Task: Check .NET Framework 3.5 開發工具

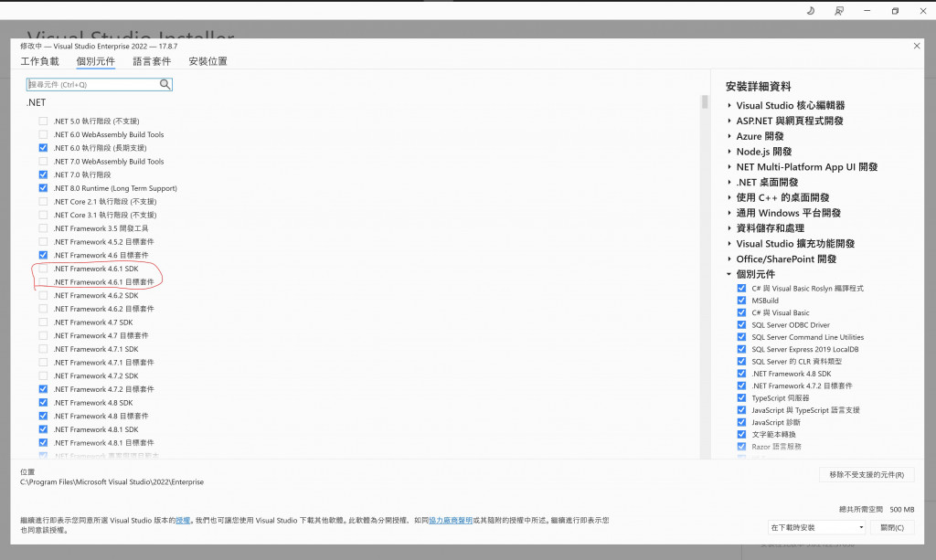Action: click(43, 228)
